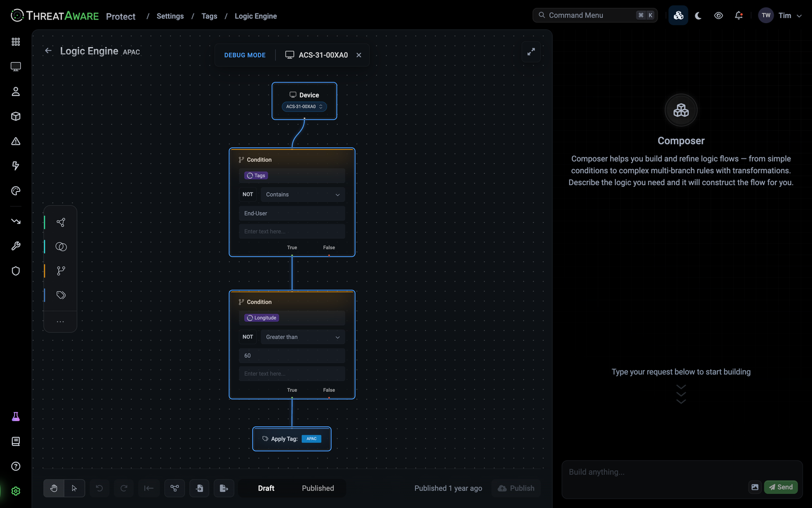Switch to the Draft tab

tap(266, 488)
